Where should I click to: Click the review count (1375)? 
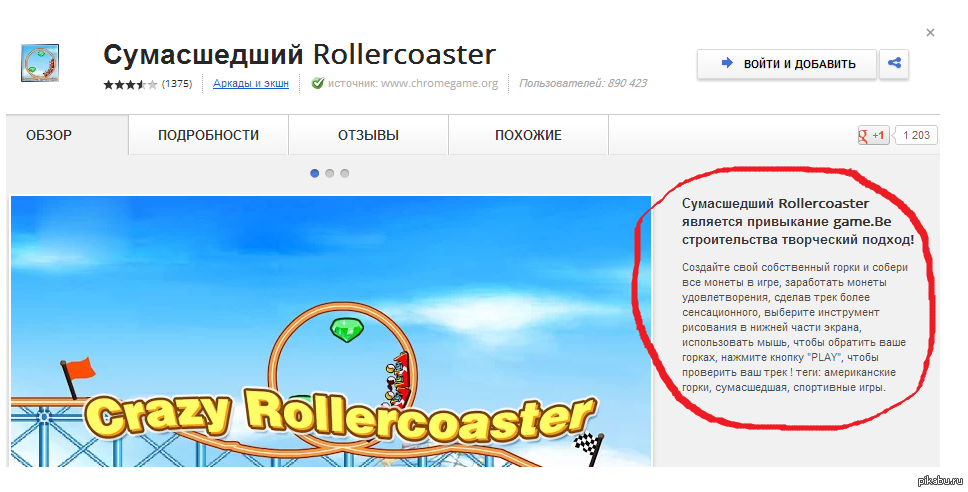click(177, 83)
